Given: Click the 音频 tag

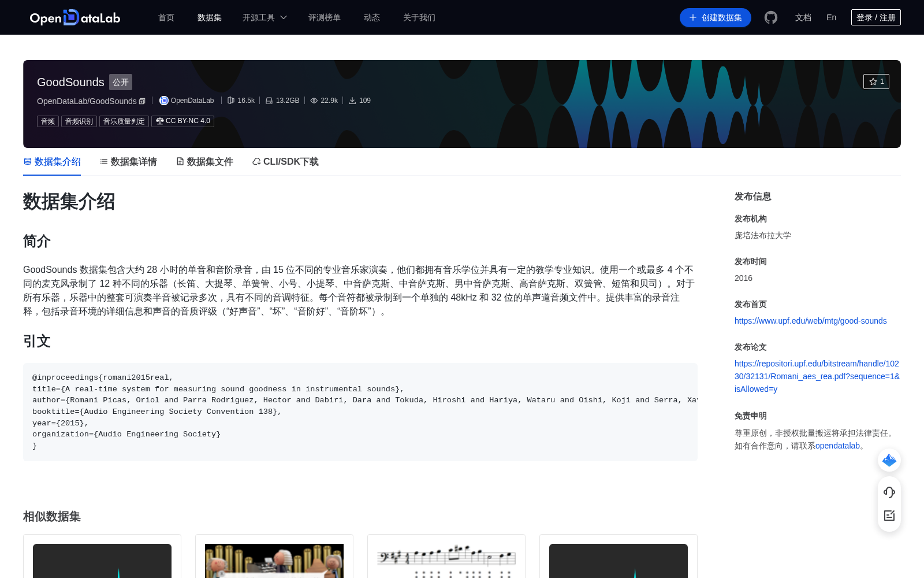Looking at the screenshot, I should pyautogui.click(x=48, y=121).
